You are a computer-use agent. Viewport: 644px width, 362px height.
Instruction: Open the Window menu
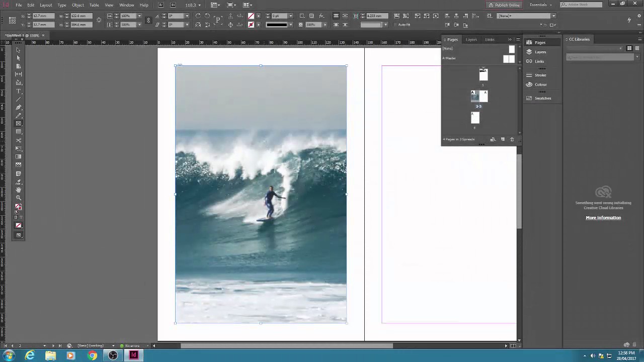(x=127, y=5)
